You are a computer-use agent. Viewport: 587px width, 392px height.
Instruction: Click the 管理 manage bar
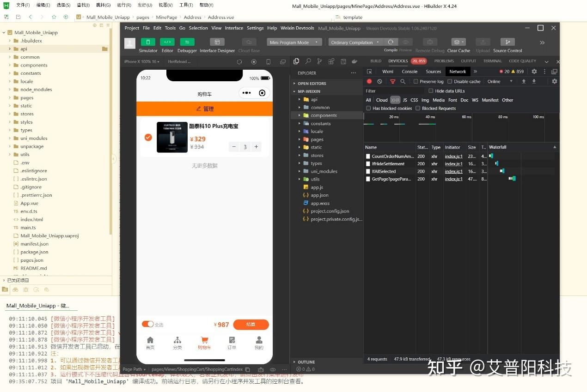[205, 109]
